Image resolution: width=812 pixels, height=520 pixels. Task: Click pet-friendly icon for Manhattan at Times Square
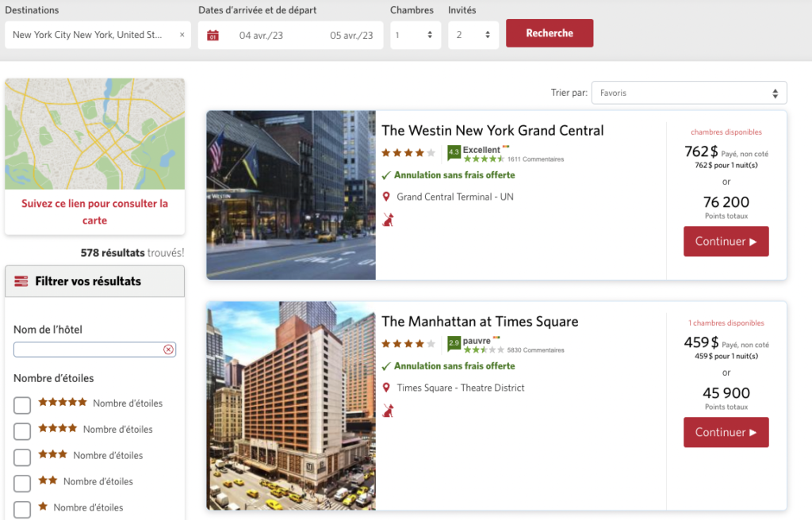(x=388, y=411)
